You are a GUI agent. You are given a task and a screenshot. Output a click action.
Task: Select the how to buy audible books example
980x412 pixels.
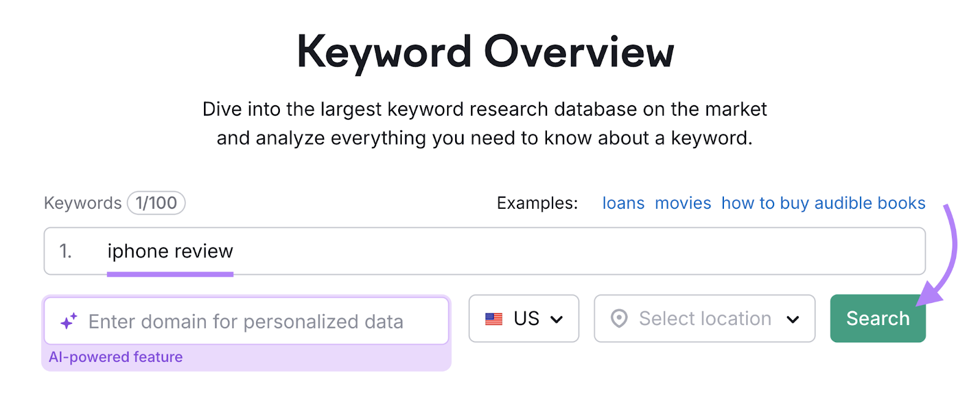click(823, 203)
